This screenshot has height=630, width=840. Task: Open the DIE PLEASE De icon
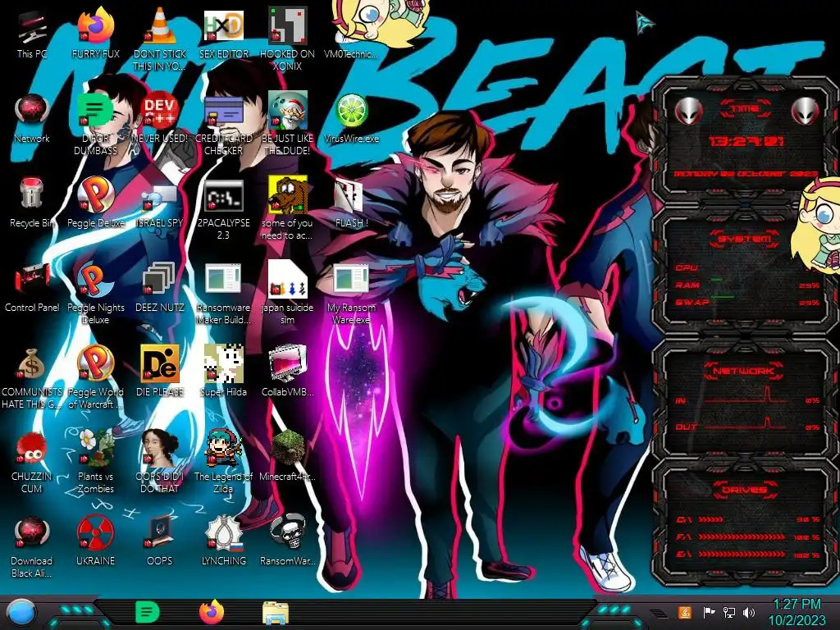tap(160, 371)
